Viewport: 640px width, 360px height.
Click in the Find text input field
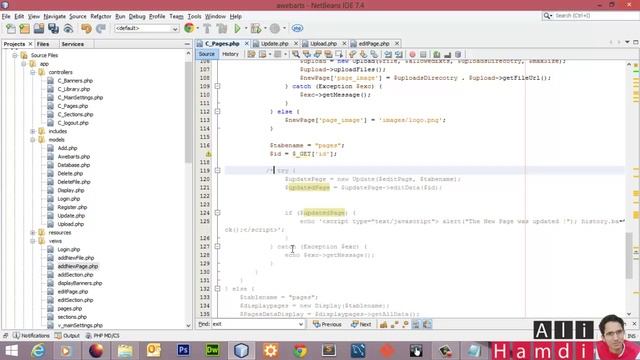click(x=255, y=324)
